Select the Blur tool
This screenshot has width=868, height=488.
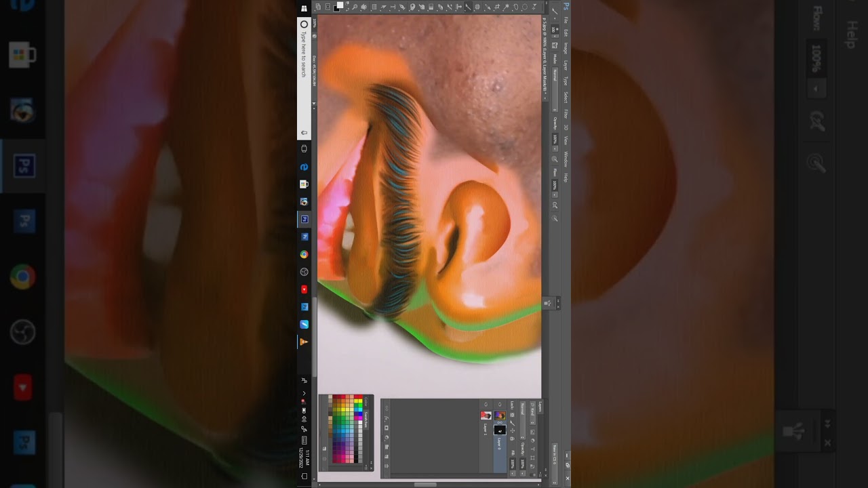tap(420, 7)
